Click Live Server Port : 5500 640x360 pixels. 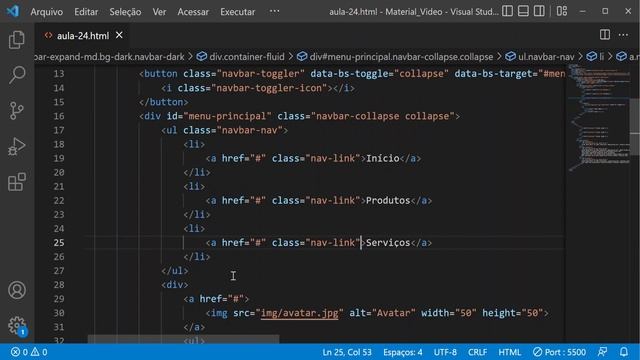(x=559, y=352)
